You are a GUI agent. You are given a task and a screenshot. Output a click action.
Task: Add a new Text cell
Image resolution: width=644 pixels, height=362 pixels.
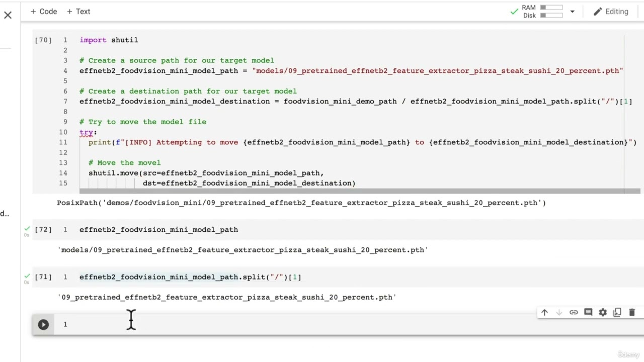coord(78,11)
